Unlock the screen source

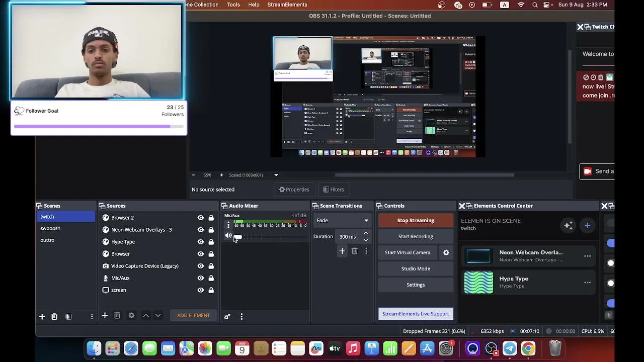pyautogui.click(x=211, y=290)
